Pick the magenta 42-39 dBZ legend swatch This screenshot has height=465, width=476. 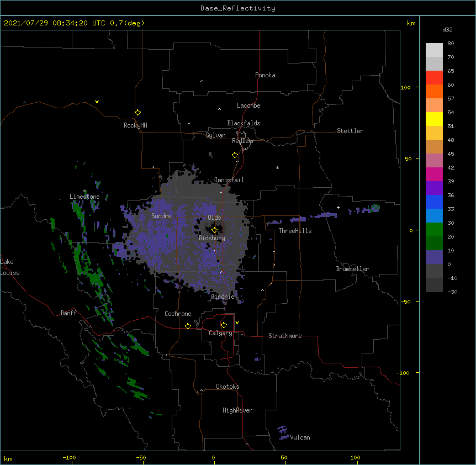pos(434,174)
